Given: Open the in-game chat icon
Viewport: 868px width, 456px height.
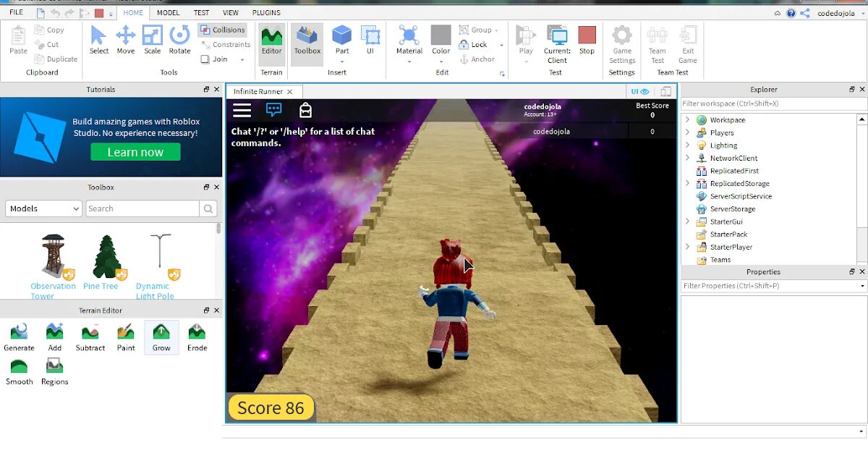Looking at the screenshot, I should (274, 110).
